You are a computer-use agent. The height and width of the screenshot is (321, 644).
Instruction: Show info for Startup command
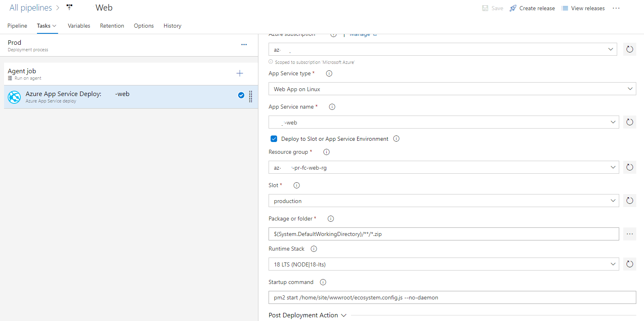tap(323, 282)
